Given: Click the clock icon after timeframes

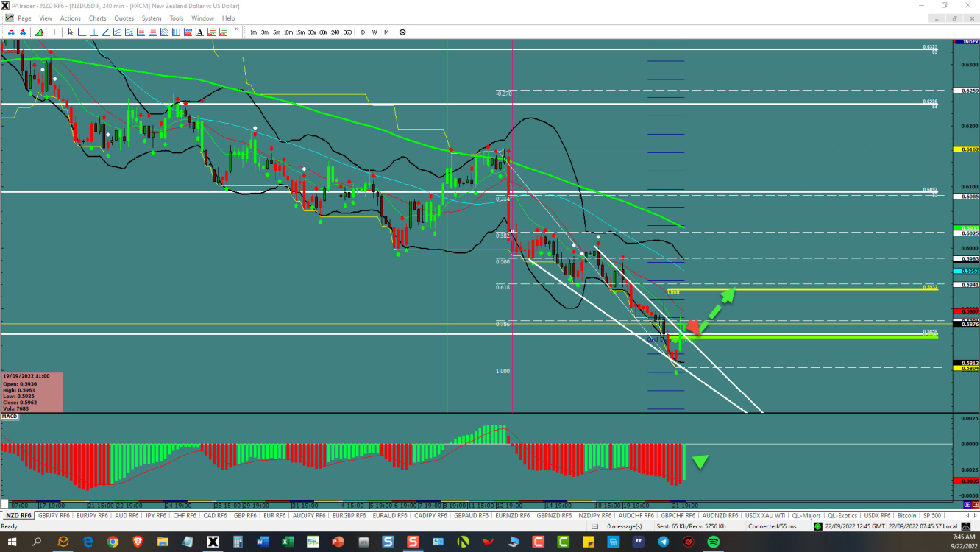Looking at the screenshot, I should (402, 32).
